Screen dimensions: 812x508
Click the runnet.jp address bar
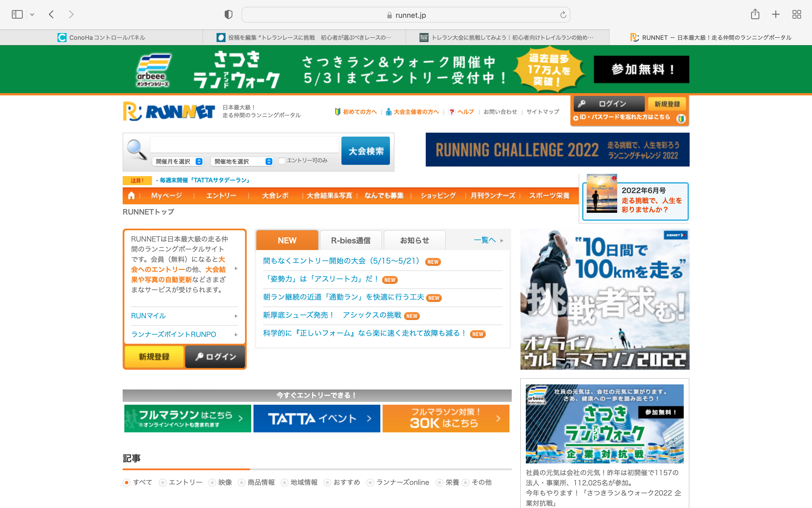406,15
